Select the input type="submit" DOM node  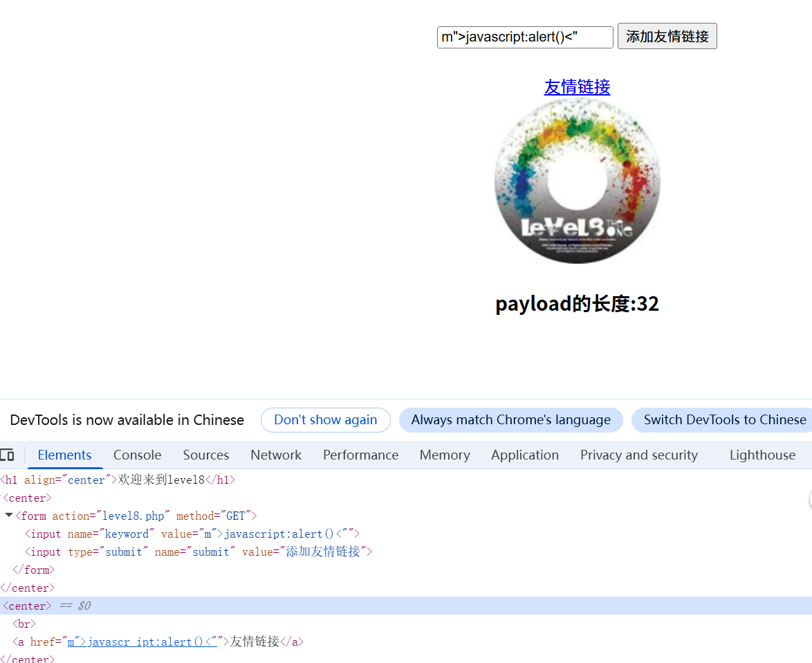pyautogui.click(x=199, y=552)
